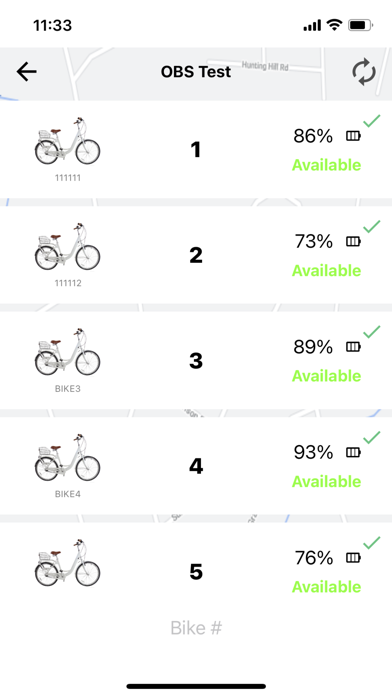Tap battery icon beside 89%
Screen dimensions: 392x696
click(353, 347)
